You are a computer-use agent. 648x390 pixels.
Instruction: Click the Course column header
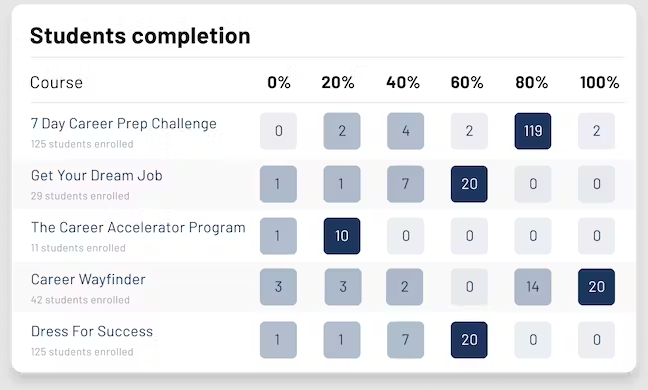(x=56, y=83)
